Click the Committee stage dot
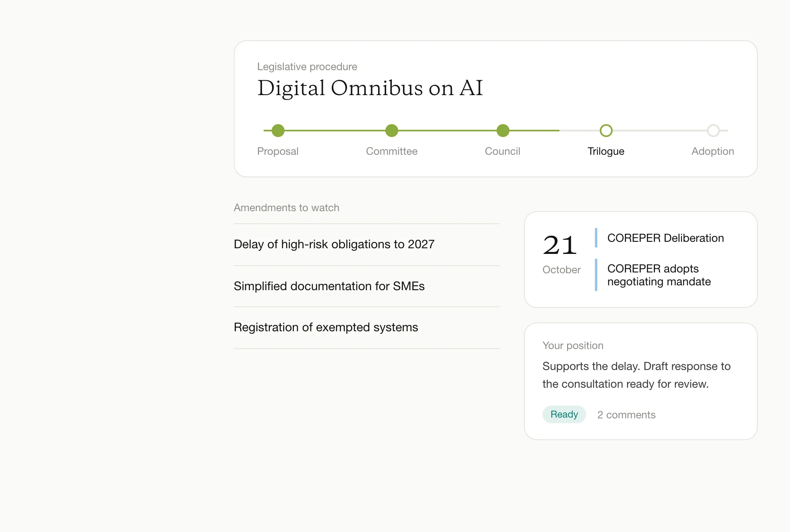 392,131
